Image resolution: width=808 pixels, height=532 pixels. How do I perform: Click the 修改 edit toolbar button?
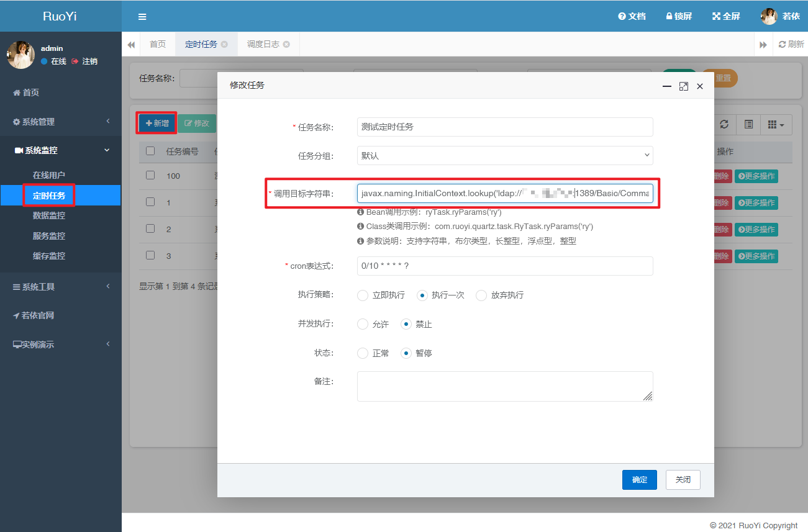(x=197, y=124)
